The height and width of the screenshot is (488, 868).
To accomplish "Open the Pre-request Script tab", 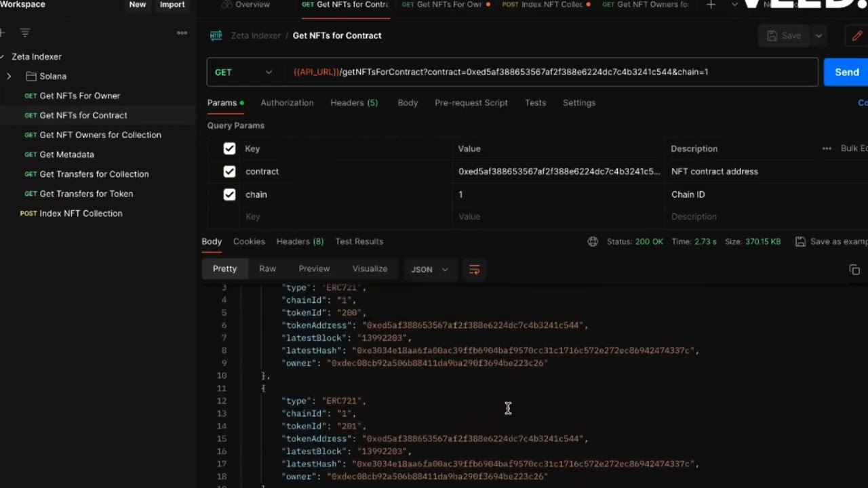I will coord(471,103).
